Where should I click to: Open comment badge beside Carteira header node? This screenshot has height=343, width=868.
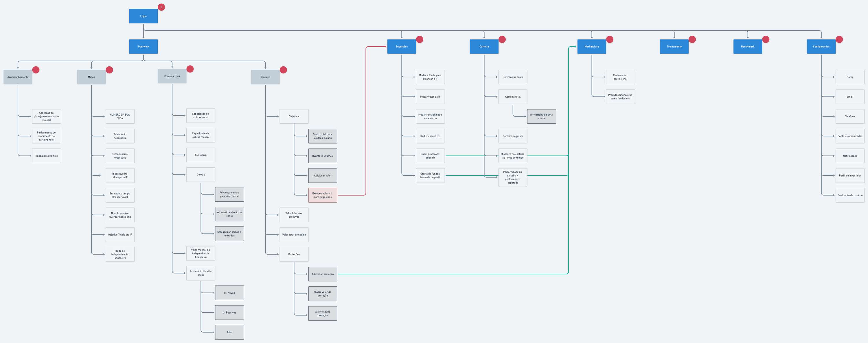click(x=502, y=39)
